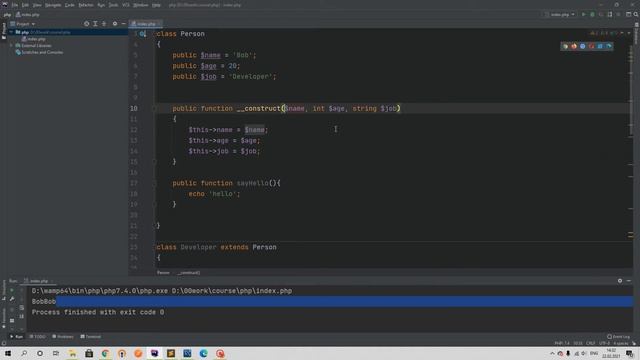
Task: Open the Problems tool window button
Action: [63, 337]
